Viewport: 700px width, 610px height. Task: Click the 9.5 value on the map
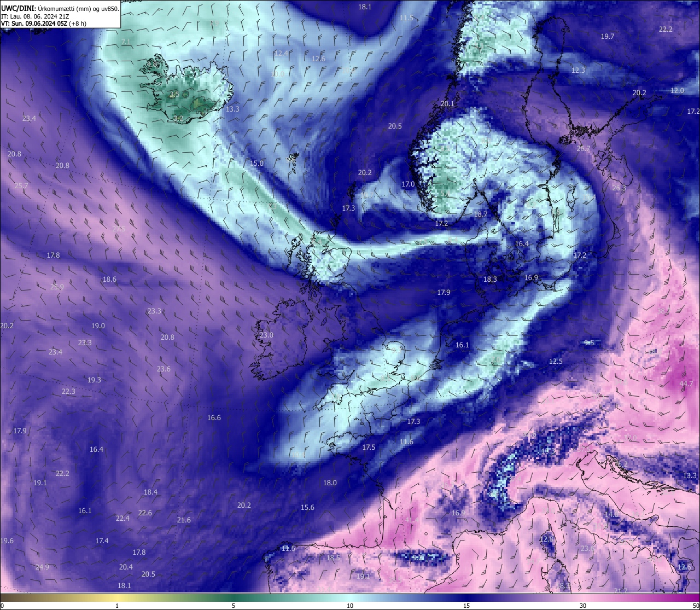click(589, 342)
